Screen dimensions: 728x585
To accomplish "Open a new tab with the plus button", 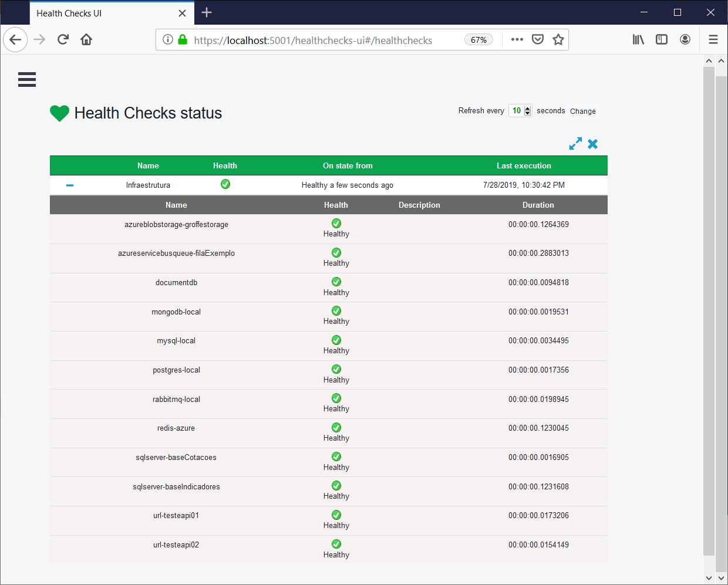I will click(x=206, y=12).
